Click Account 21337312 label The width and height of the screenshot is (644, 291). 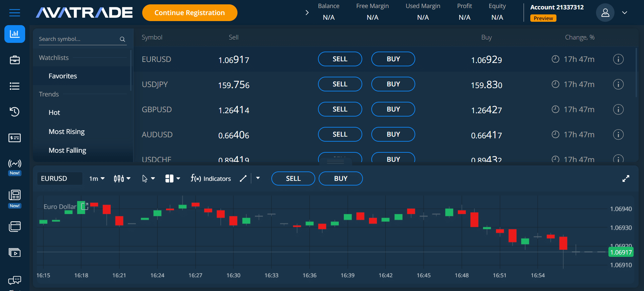click(x=557, y=7)
